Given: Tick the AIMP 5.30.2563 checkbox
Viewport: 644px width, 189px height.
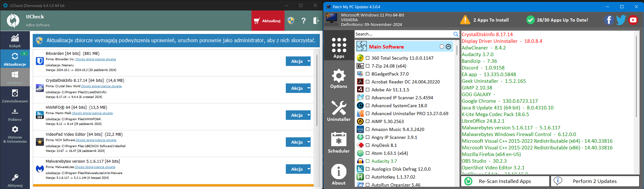Looking at the screenshot, I should coord(367,121).
